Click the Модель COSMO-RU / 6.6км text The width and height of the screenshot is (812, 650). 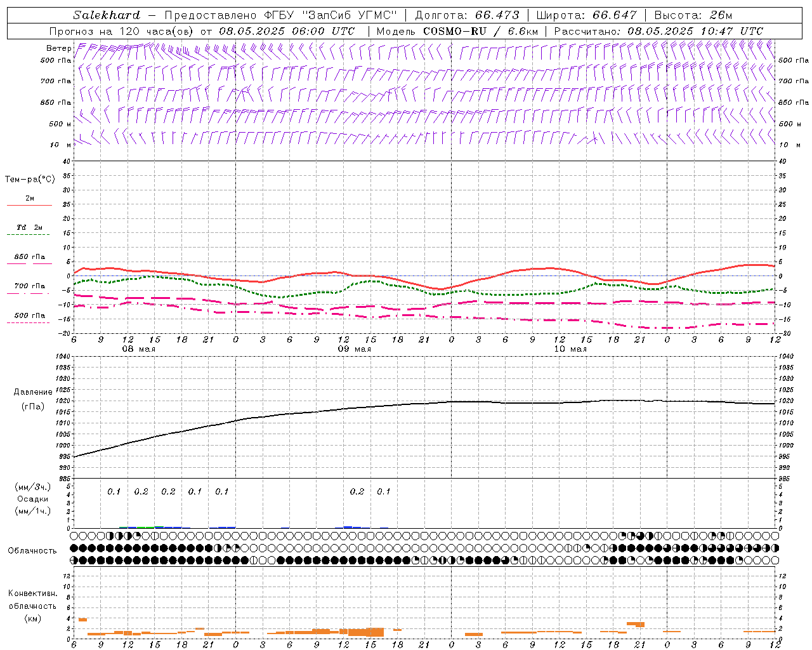click(457, 31)
